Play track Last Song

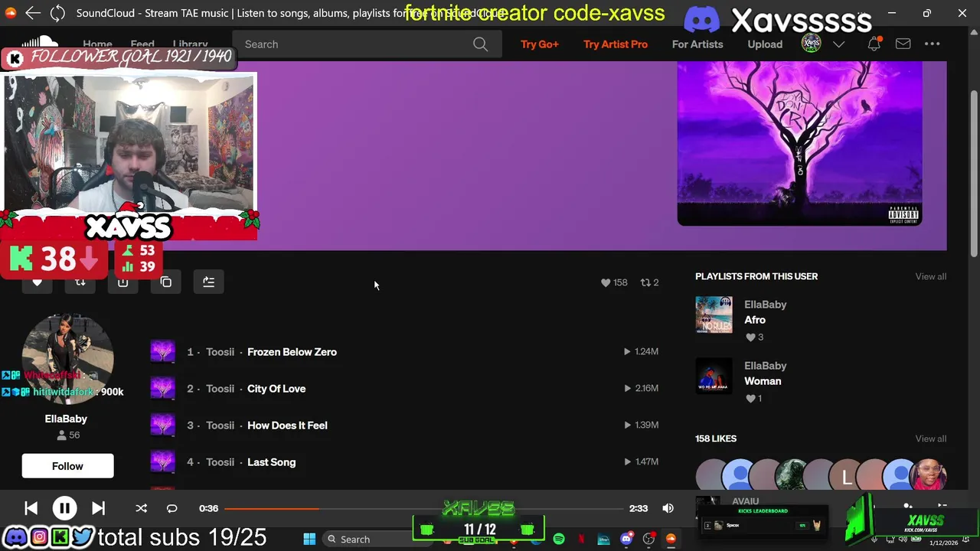(x=271, y=462)
